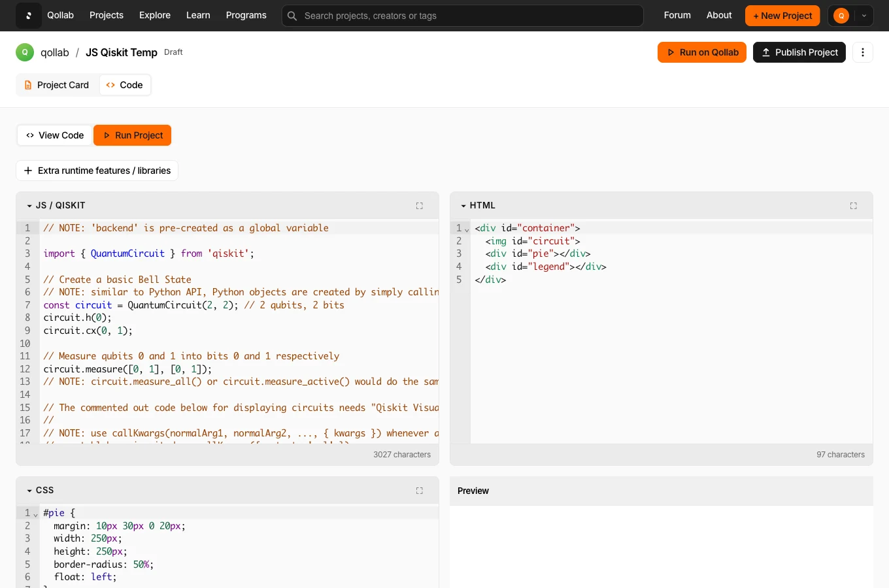This screenshot has height=588, width=889.
Task: Click the float: left CSS line
Action: click(x=85, y=577)
